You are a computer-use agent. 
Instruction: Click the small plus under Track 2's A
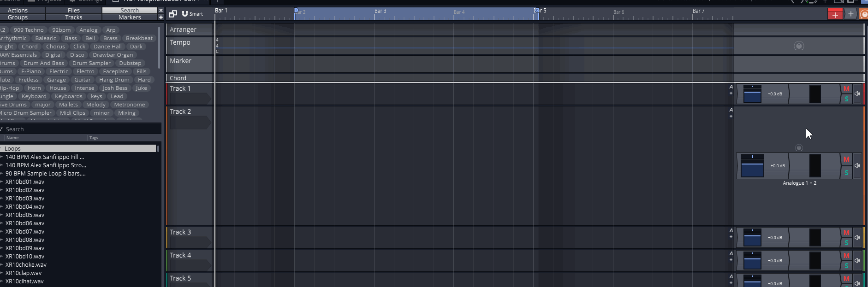pyautogui.click(x=731, y=117)
